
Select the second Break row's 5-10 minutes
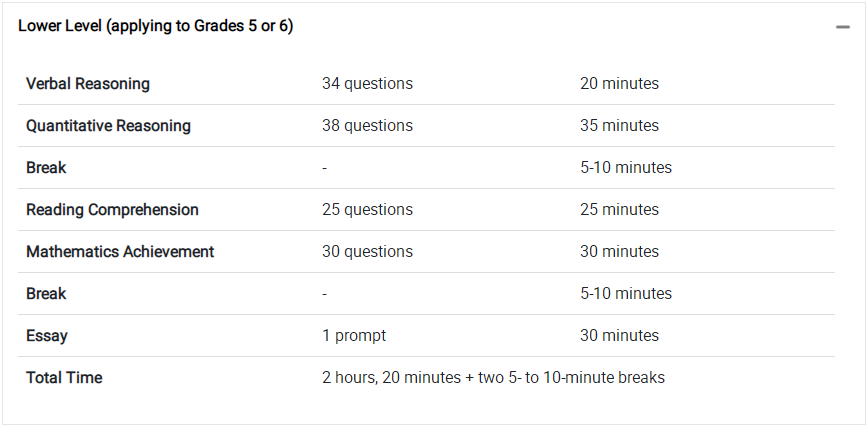click(626, 294)
